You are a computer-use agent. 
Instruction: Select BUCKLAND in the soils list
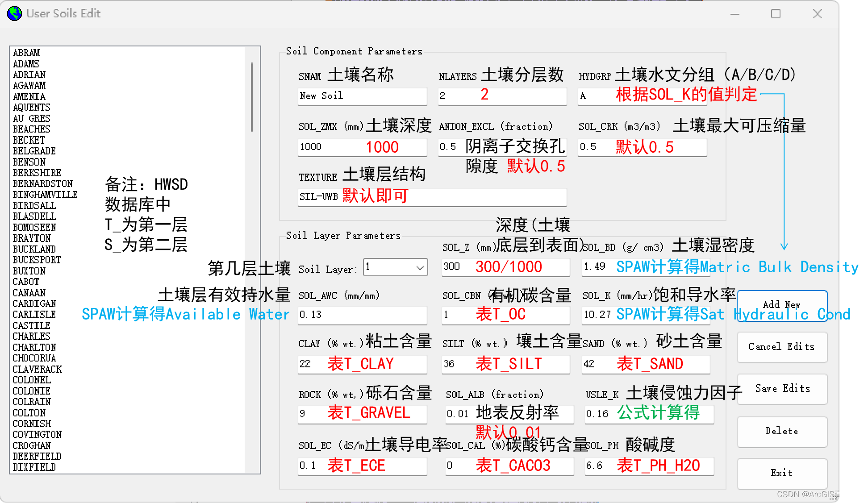(x=34, y=249)
